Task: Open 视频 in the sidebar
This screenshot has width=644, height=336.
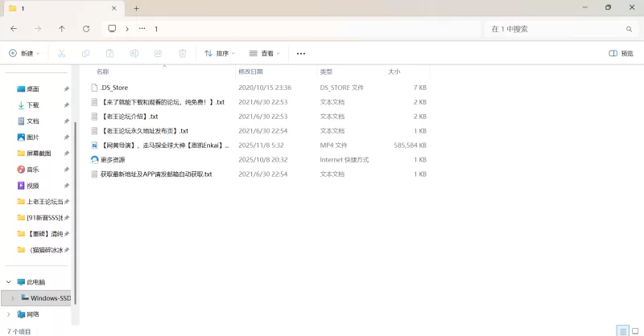Action: pyautogui.click(x=33, y=186)
